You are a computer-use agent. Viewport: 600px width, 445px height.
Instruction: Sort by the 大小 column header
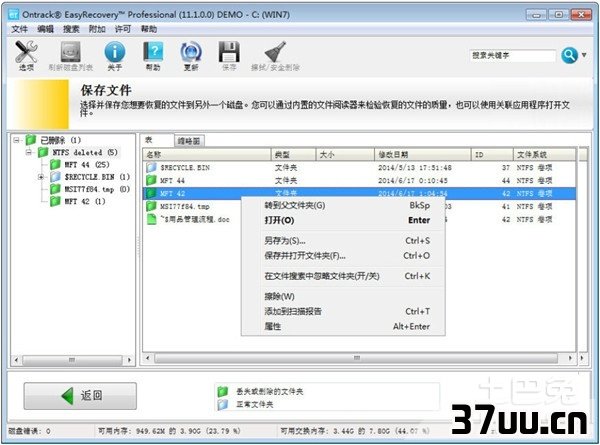pyautogui.click(x=345, y=155)
